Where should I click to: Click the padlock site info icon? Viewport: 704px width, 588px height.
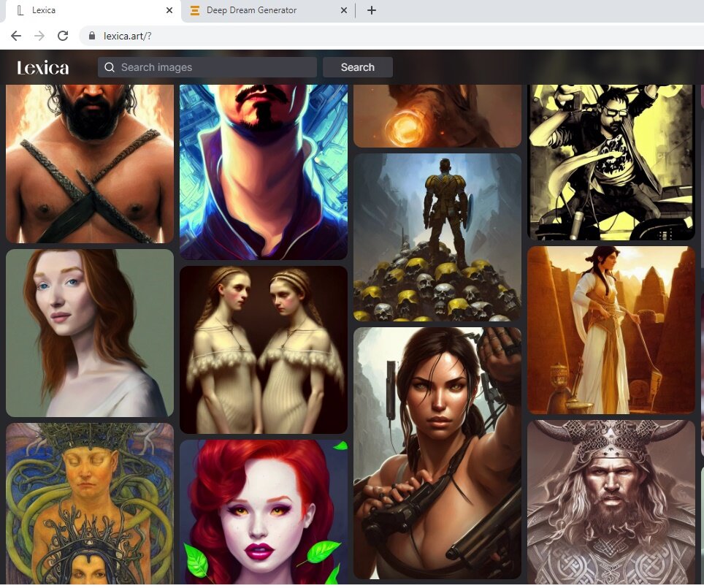pyautogui.click(x=92, y=36)
